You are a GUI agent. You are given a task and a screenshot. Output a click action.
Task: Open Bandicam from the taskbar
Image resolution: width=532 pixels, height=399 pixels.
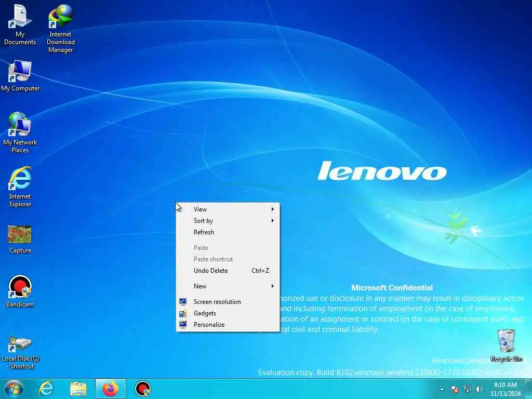pos(143,389)
